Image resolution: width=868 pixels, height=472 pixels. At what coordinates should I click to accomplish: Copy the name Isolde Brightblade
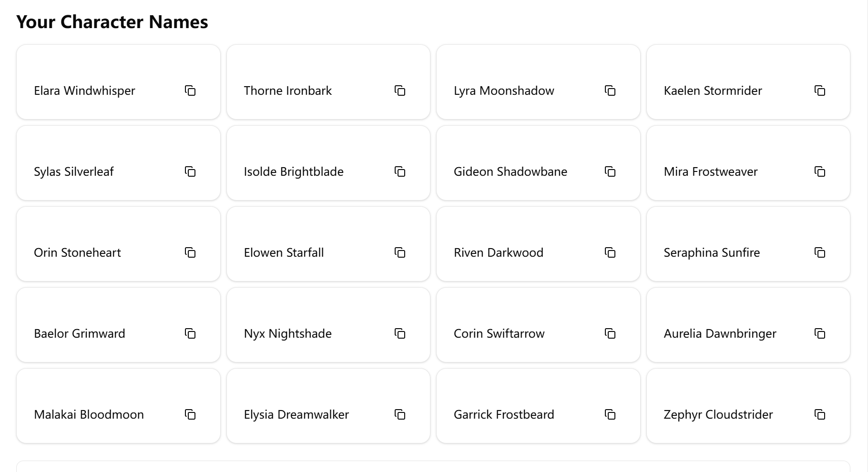click(400, 171)
